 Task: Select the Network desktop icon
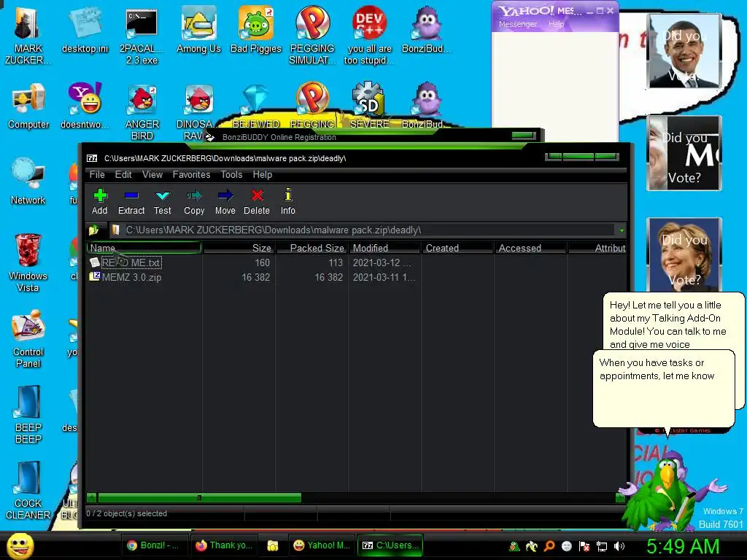28,182
